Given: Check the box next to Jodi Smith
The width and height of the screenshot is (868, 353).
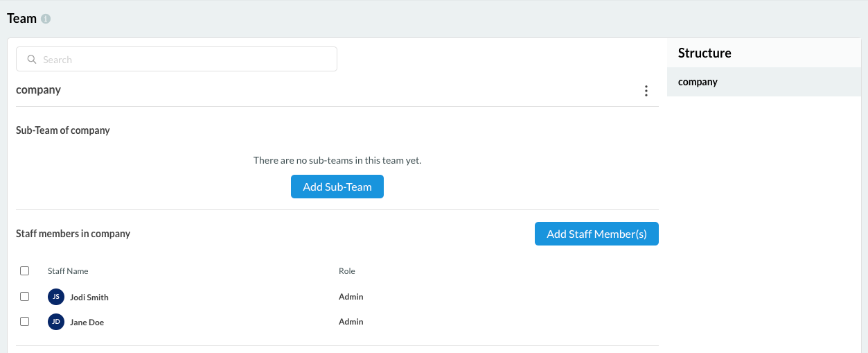Looking at the screenshot, I should (x=25, y=296).
